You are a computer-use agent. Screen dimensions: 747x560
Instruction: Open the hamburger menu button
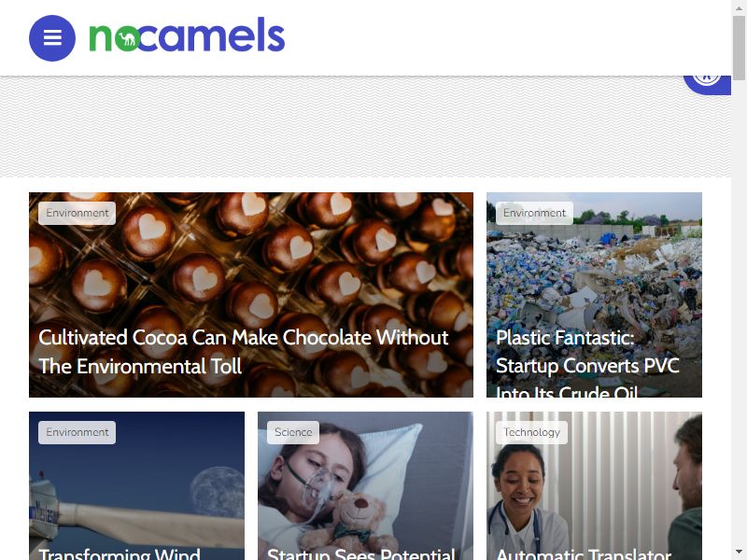pos(52,38)
